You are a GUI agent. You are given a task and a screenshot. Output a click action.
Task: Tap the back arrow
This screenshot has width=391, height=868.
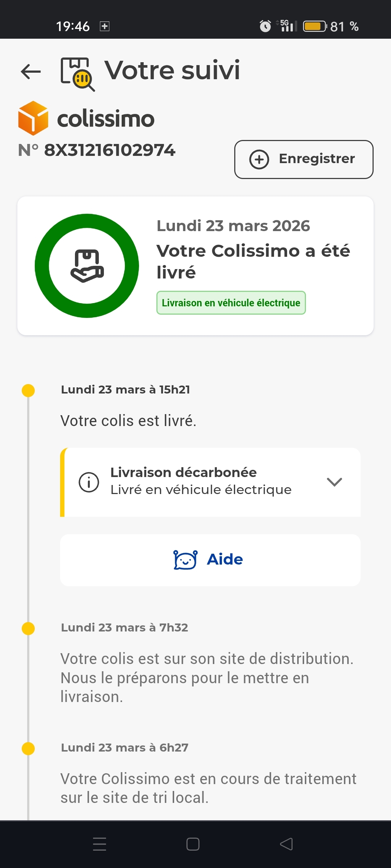(x=31, y=71)
